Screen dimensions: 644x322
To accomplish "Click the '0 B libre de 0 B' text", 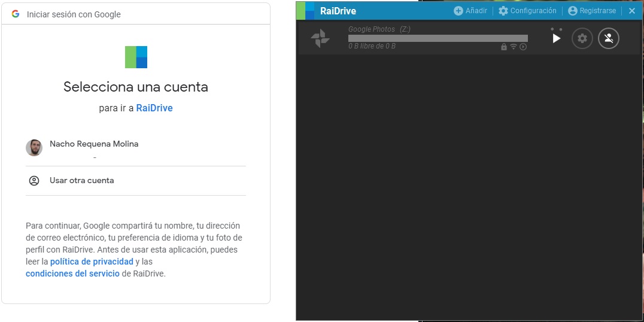I will pos(372,47).
